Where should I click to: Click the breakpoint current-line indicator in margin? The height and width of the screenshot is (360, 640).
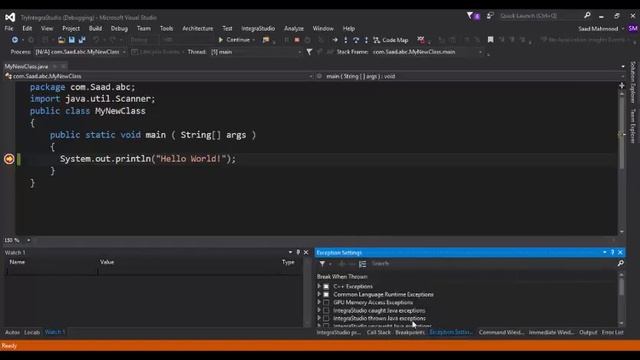[9, 159]
